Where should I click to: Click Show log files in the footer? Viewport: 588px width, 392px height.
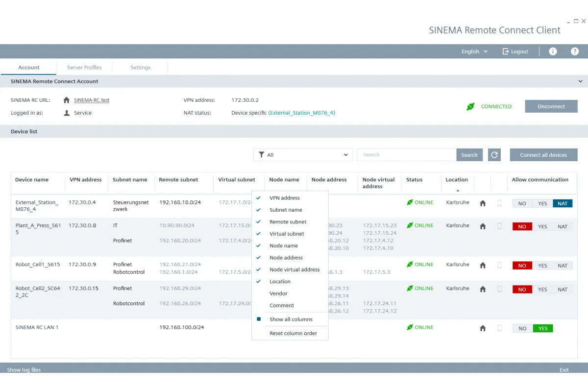coord(24,370)
